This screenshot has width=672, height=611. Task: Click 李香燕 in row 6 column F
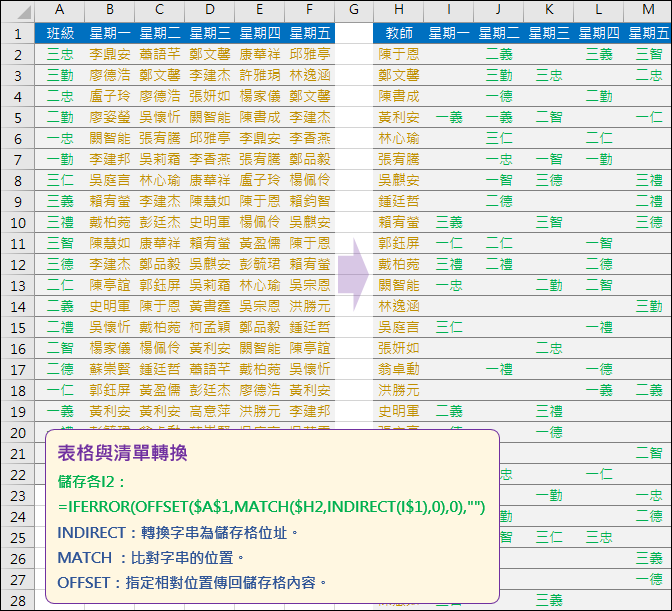click(x=309, y=138)
